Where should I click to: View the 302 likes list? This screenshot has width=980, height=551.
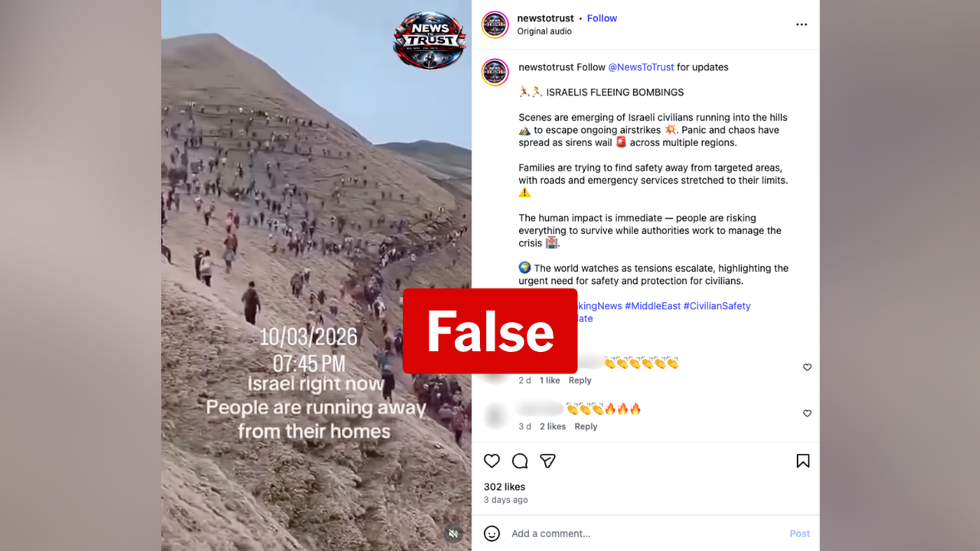click(505, 487)
